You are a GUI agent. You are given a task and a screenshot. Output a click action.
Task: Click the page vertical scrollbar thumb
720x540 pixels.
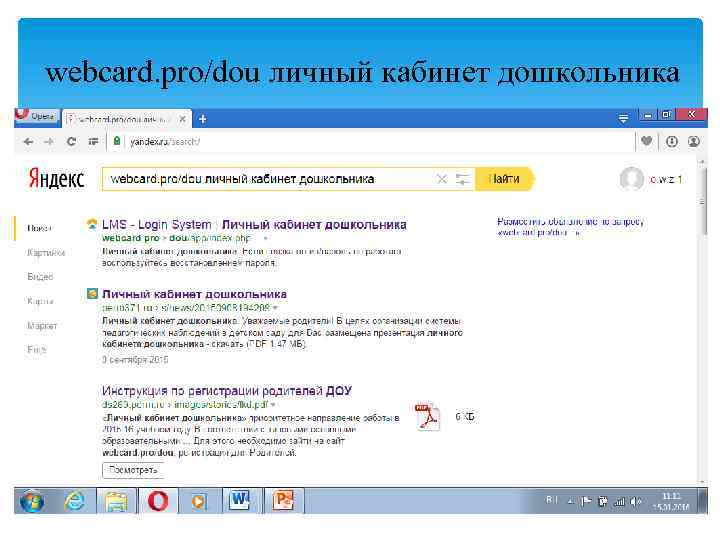coord(702,202)
